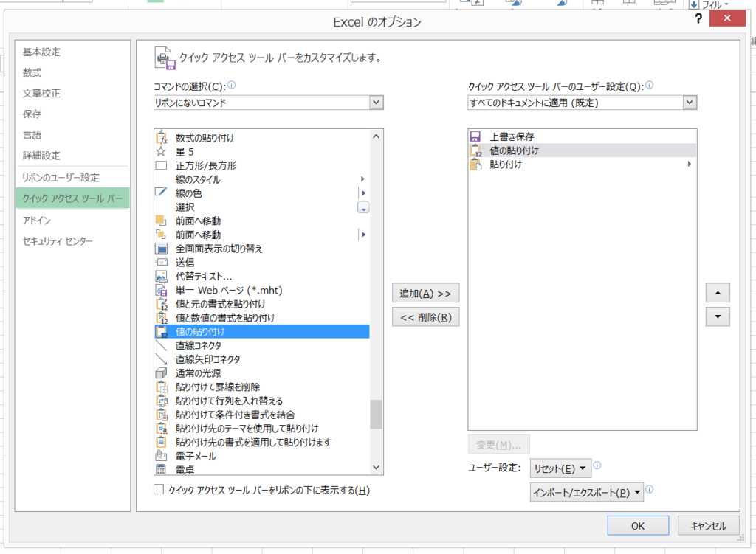Viewport: 756px width, 554px height.
Task: Click command list scroll down arrow
Action: click(x=376, y=467)
